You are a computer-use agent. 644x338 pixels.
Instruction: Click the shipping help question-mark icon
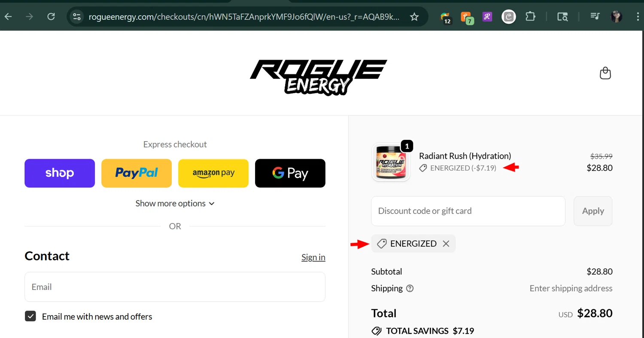point(410,288)
